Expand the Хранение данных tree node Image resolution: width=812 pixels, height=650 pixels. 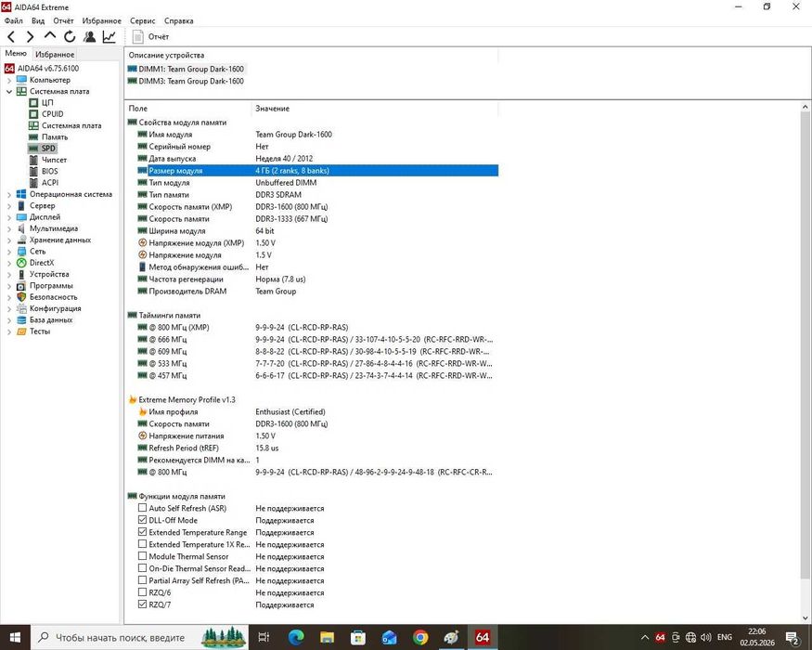coord(8,240)
